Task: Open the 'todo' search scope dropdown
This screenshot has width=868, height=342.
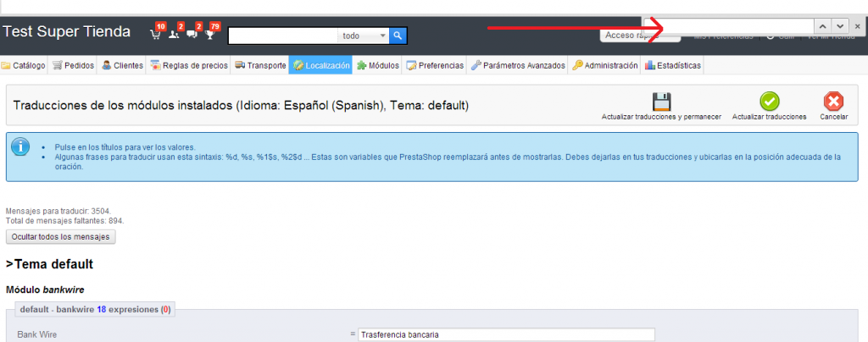Action: (x=363, y=36)
